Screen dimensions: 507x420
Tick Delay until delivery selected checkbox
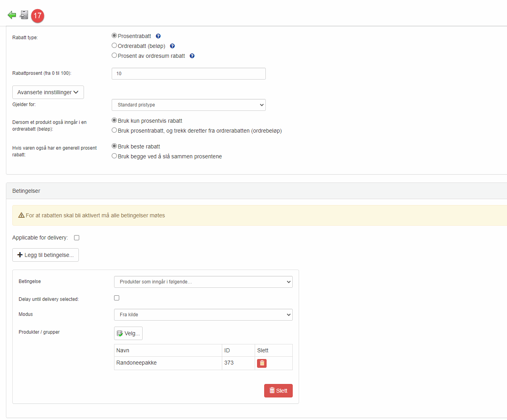point(117,298)
